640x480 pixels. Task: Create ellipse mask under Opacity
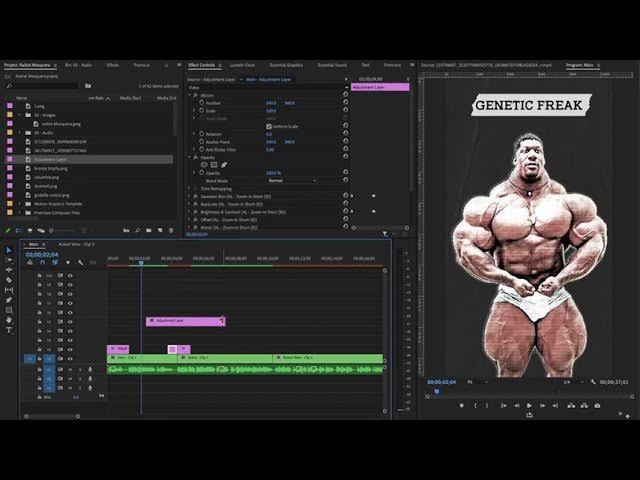point(204,165)
